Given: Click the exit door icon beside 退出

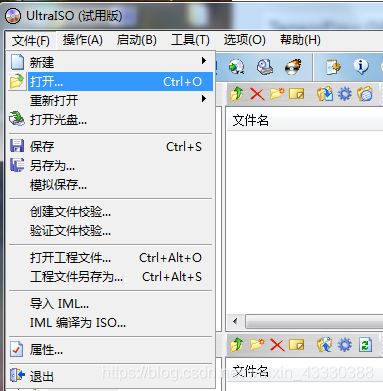Looking at the screenshot, I should coord(17,375).
